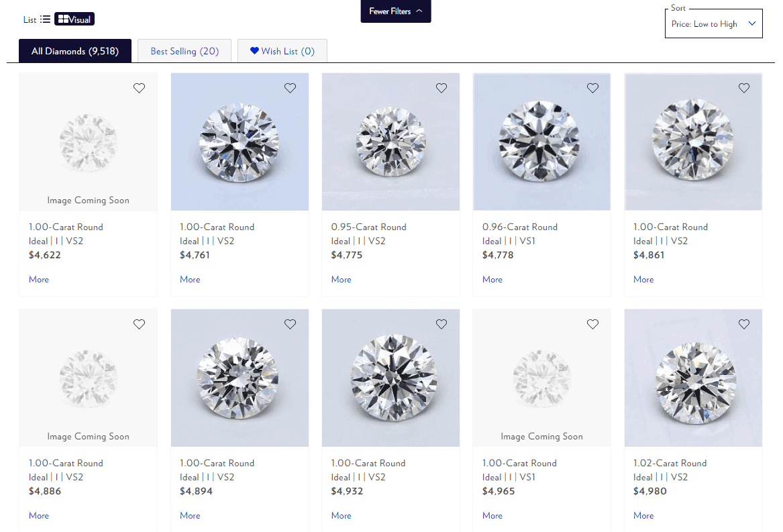Tap the heart icon on the $4,861 diamond
The height and width of the screenshot is (532, 783).
coord(743,88)
